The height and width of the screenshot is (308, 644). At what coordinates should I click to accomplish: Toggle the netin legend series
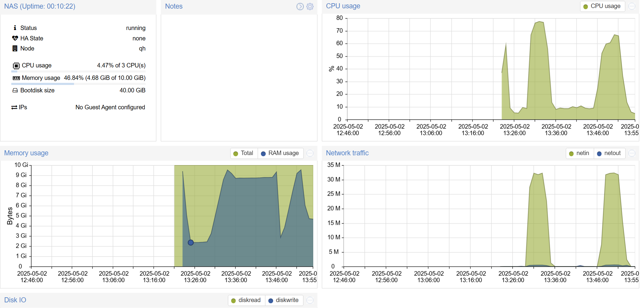coord(580,153)
